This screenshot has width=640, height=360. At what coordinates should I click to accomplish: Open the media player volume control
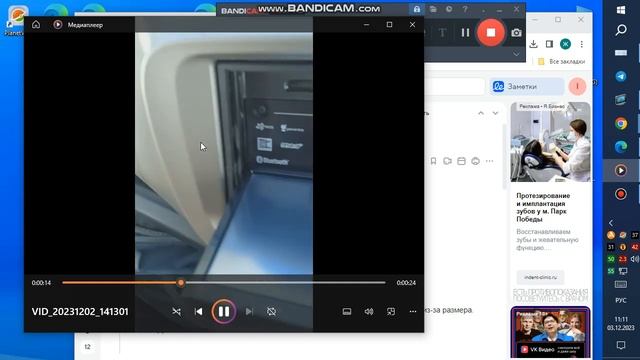(369, 311)
